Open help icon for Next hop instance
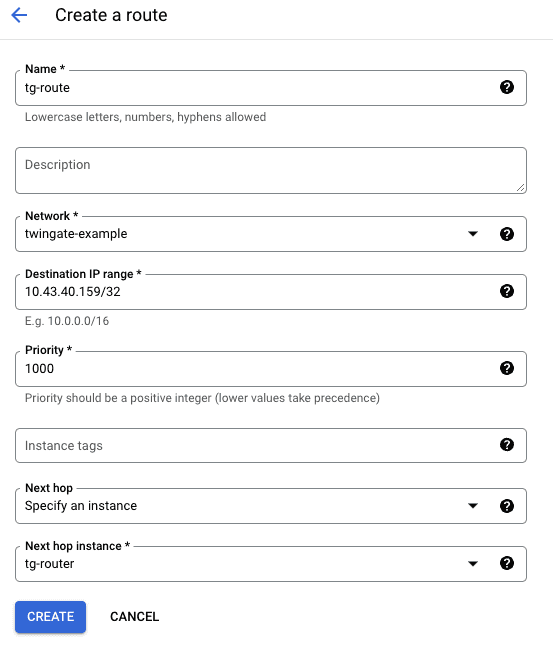553x645 pixels. point(507,563)
